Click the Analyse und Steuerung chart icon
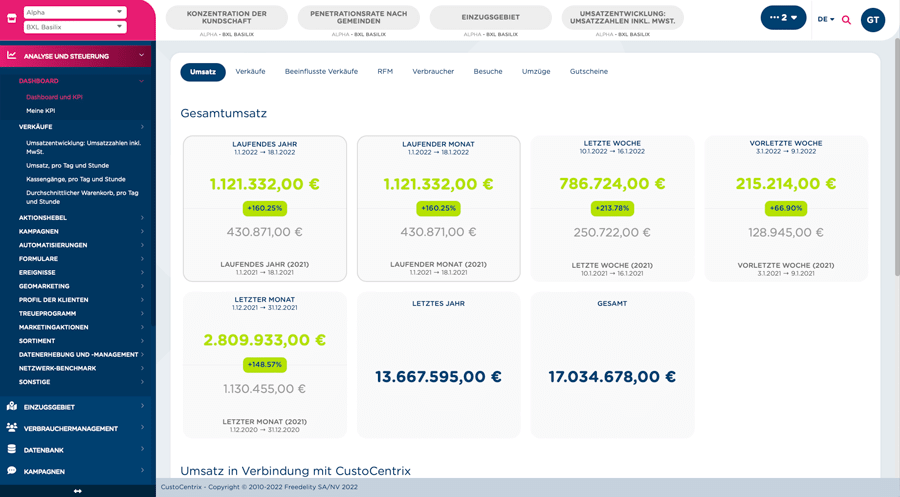The image size is (900, 497). 11,56
